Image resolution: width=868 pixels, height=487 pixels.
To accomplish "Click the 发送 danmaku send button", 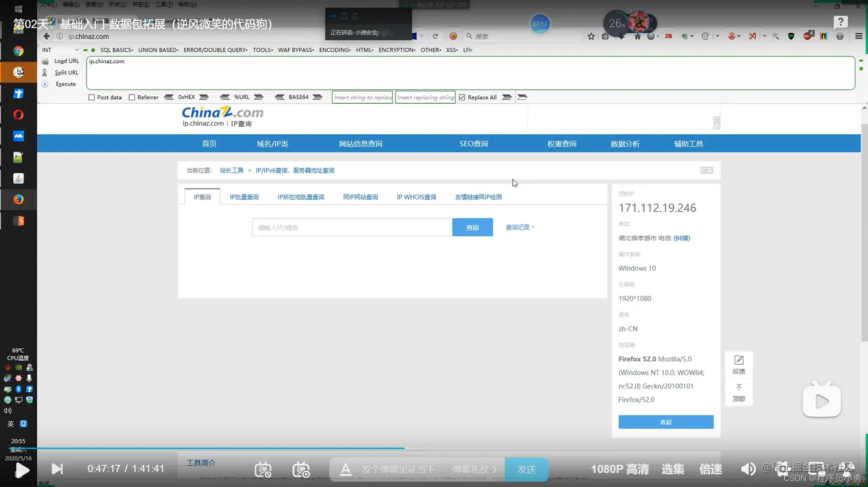I will (526, 469).
